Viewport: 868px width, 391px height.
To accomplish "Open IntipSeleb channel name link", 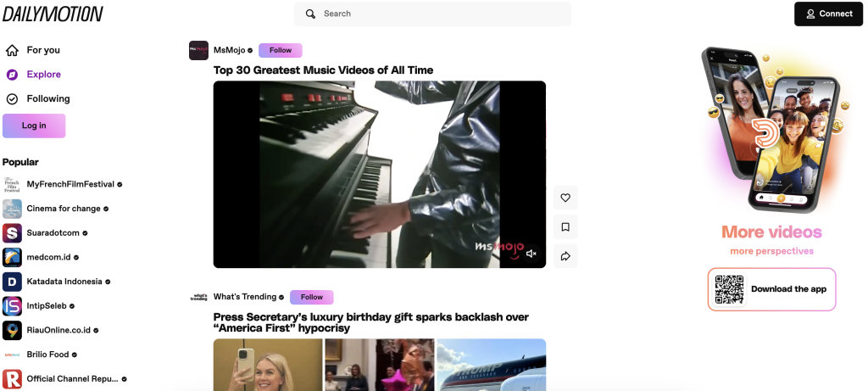I will coord(47,306).
